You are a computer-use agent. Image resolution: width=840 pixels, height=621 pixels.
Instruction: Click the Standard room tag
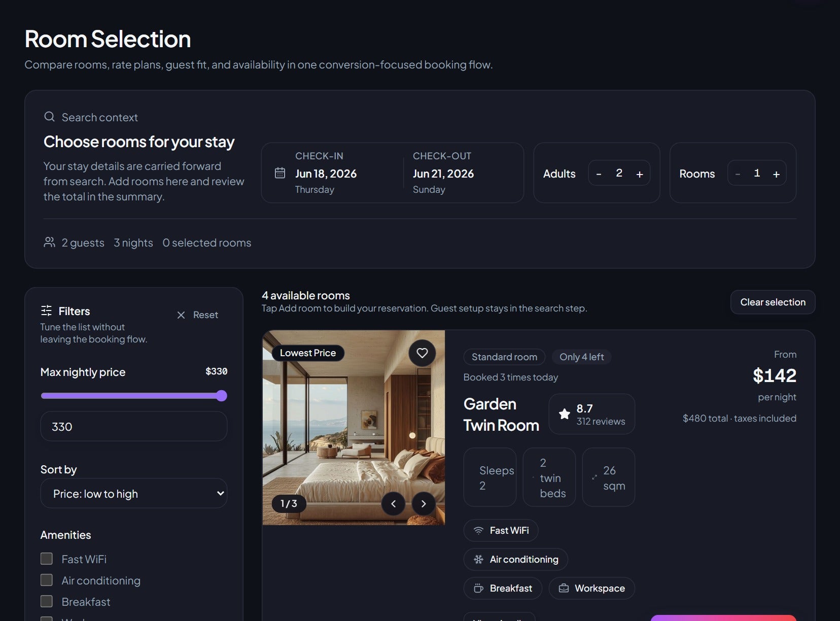click(504, 357)
